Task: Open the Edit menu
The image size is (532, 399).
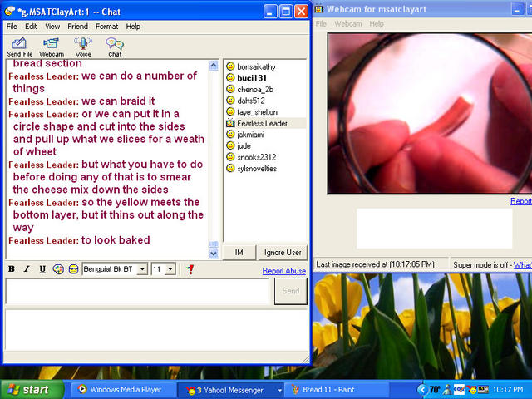Action: [31, 27]
